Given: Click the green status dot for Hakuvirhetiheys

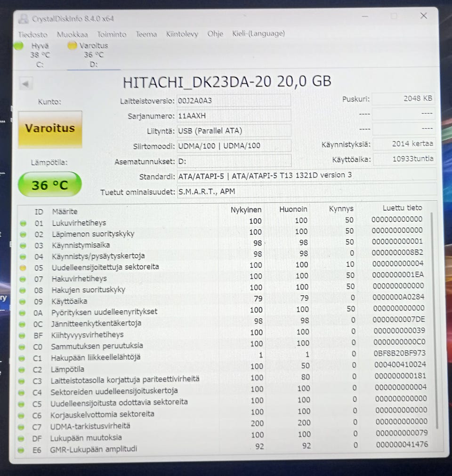Looking at the screenshot, I should (x=23, y=279).
